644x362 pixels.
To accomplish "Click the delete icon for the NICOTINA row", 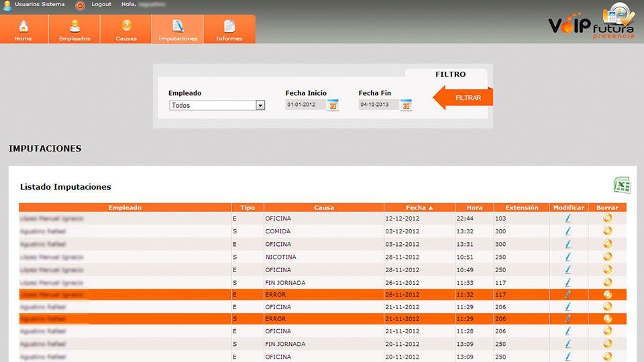I will pyautogui.click(x=607, y=257).
